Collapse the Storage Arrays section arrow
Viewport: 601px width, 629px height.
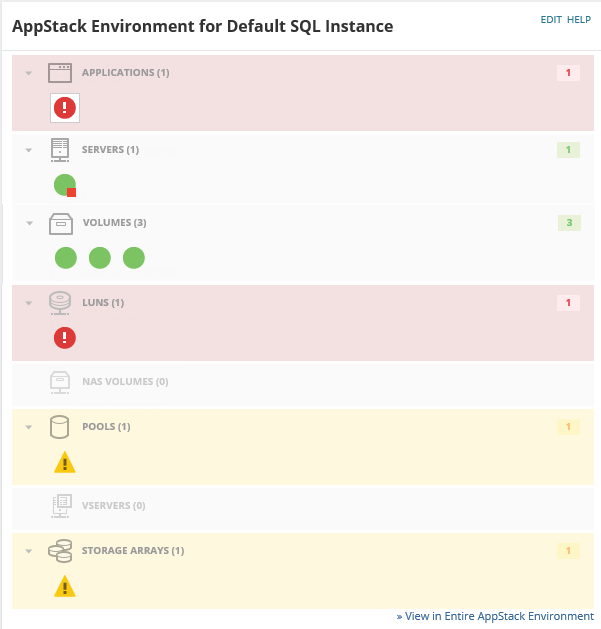tap(29, 551)
